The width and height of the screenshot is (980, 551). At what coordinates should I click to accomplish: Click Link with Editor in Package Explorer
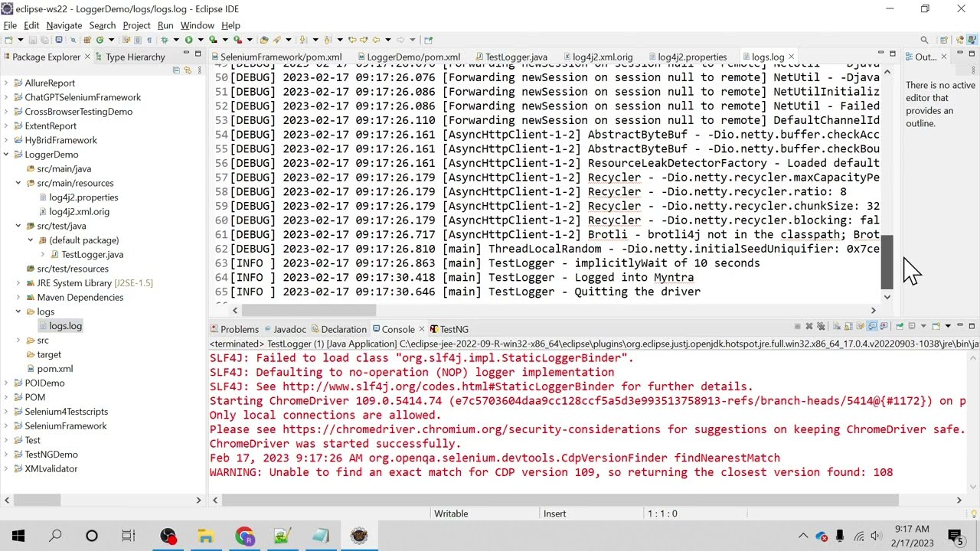coord(186,70)
